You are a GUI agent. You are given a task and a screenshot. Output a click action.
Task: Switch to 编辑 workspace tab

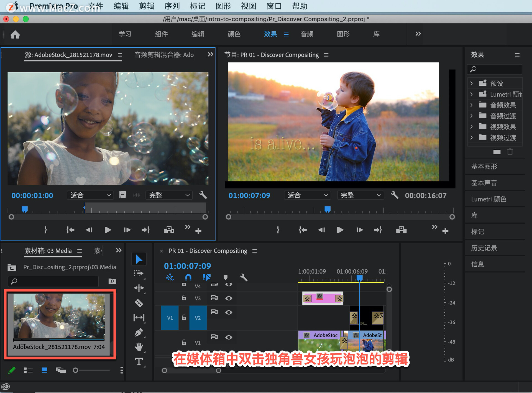198,34
